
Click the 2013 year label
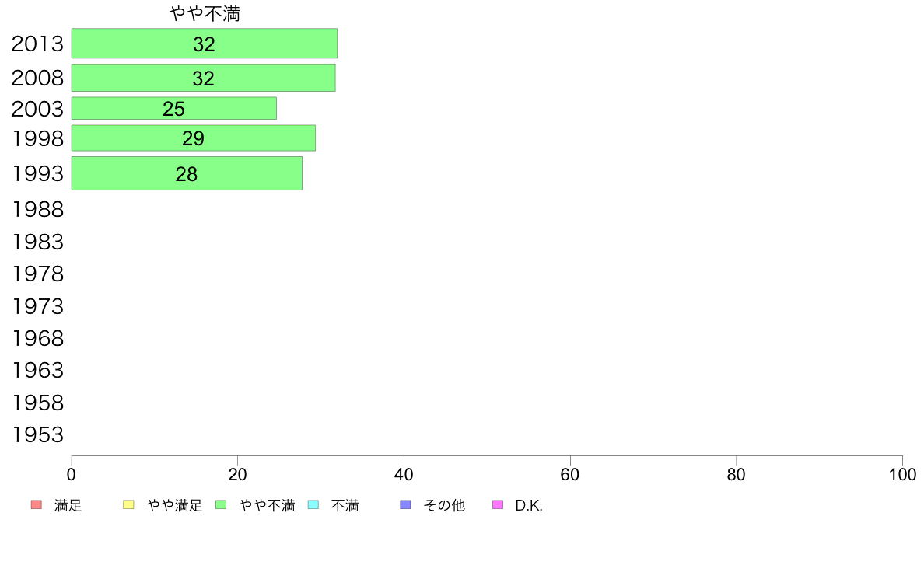(x=37, y=44)
